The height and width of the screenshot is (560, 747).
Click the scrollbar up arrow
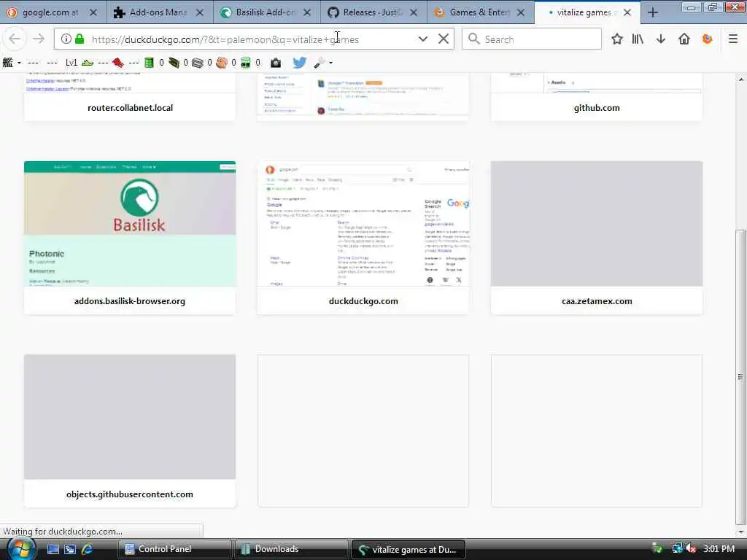740,79
